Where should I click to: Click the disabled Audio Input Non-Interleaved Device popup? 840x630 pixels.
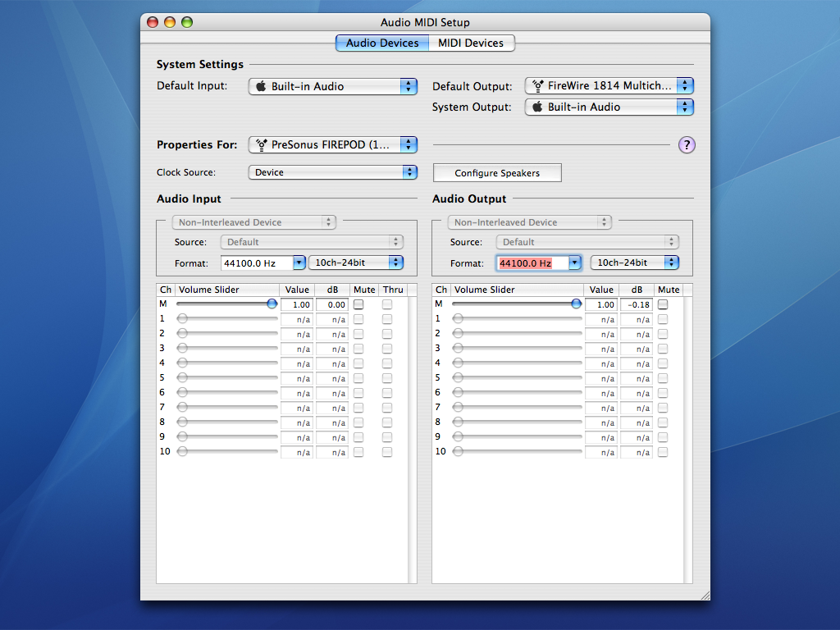(254, 222)
